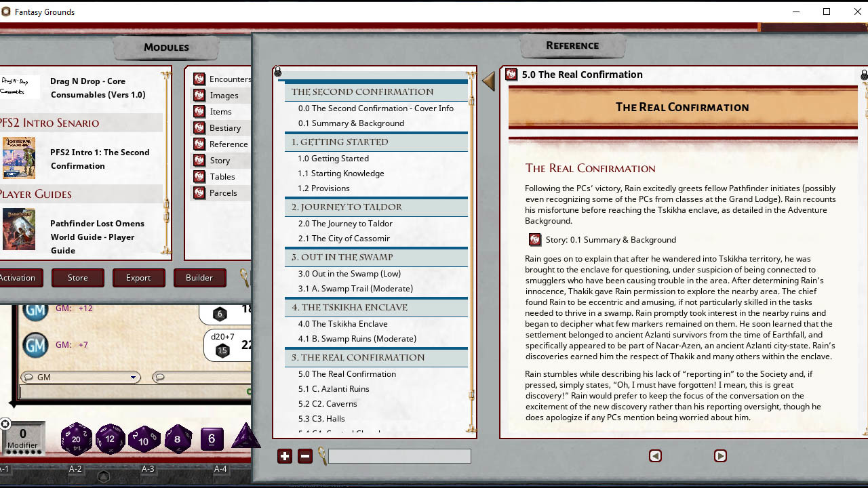This screenshot has width=868, height=488.
Task: Click the Images category icon
Action: [199, 95]
